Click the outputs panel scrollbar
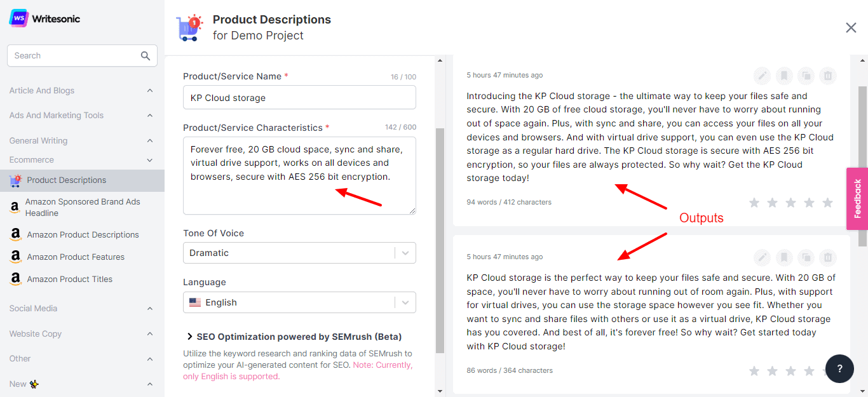The width and height of the screenshot is (868, 397). click(x=863, y=166)
